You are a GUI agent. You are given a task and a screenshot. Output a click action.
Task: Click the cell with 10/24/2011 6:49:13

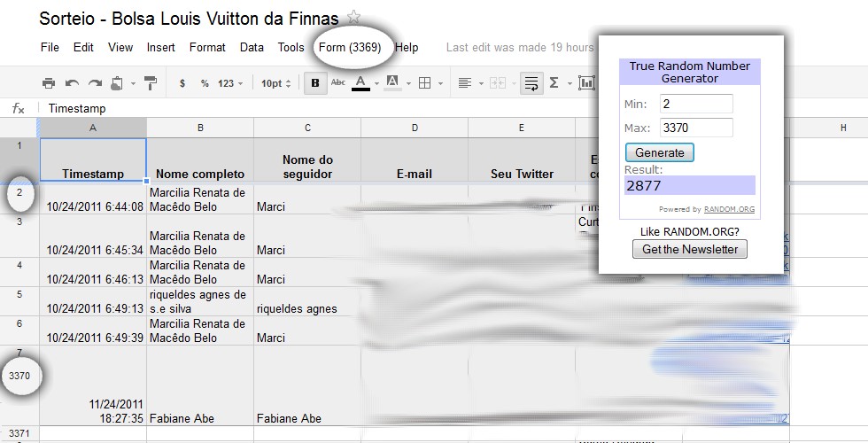pos(93,301)
